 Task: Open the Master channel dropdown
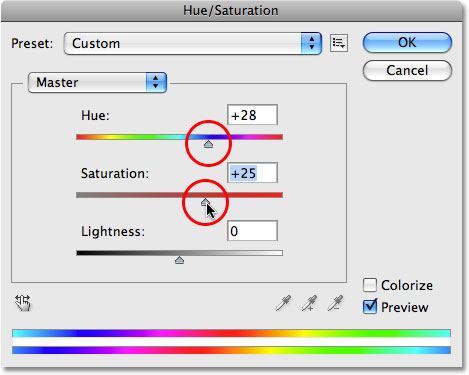(97, 82)
